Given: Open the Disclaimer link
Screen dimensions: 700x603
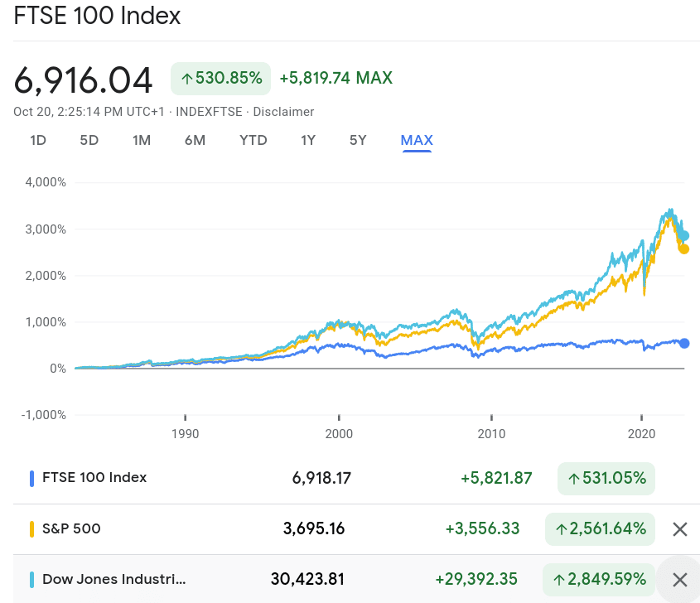Looking at the screenshot, I should [283, 112].
